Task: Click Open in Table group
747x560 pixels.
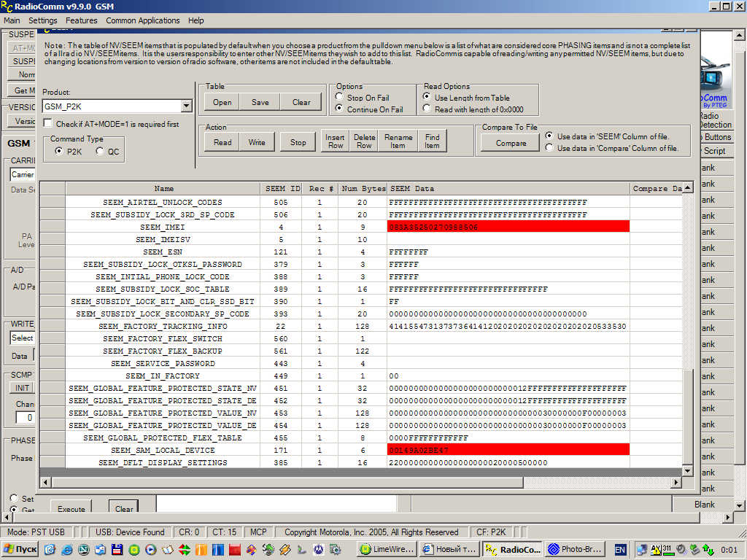Action: (x=222, y=102)
